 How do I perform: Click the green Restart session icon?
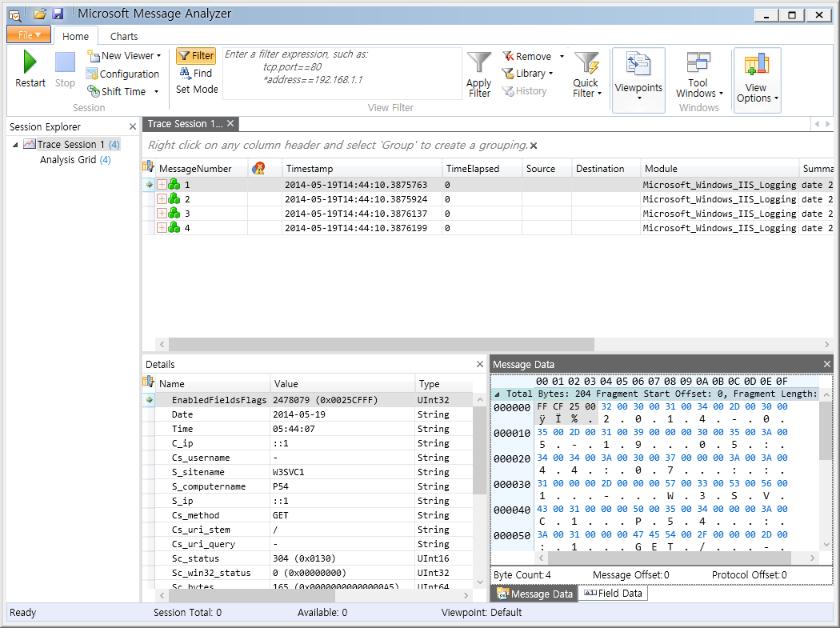point(30,62)
